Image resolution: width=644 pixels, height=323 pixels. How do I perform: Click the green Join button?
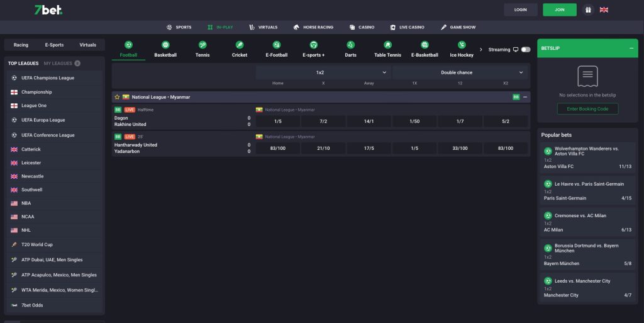[559, 10]
